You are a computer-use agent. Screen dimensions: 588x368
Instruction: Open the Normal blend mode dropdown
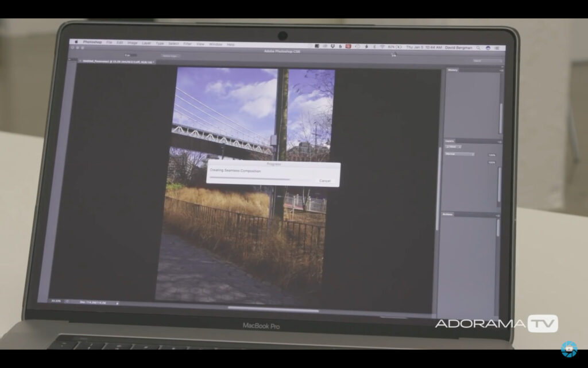tap(460, 154)
